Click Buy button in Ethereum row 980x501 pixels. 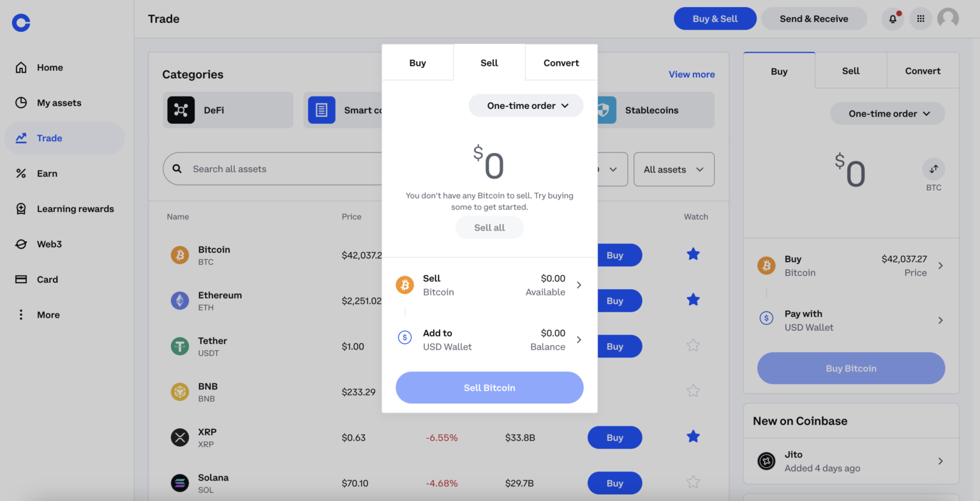click(620, 301)
